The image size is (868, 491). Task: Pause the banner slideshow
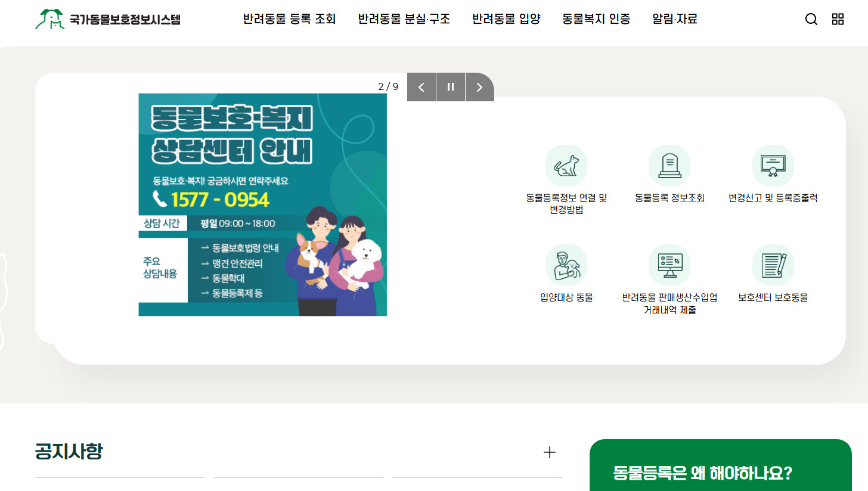pyautogui.click(x=451, y=87)
